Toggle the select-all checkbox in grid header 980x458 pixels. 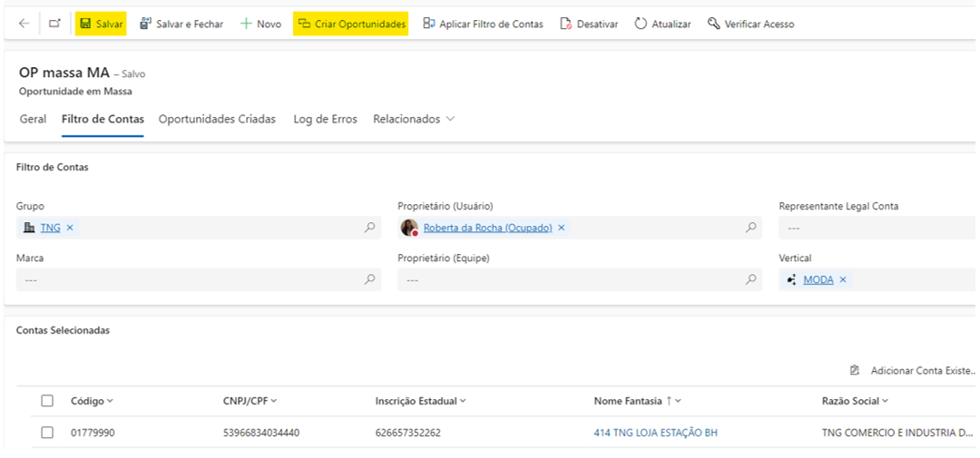point(47,401)
